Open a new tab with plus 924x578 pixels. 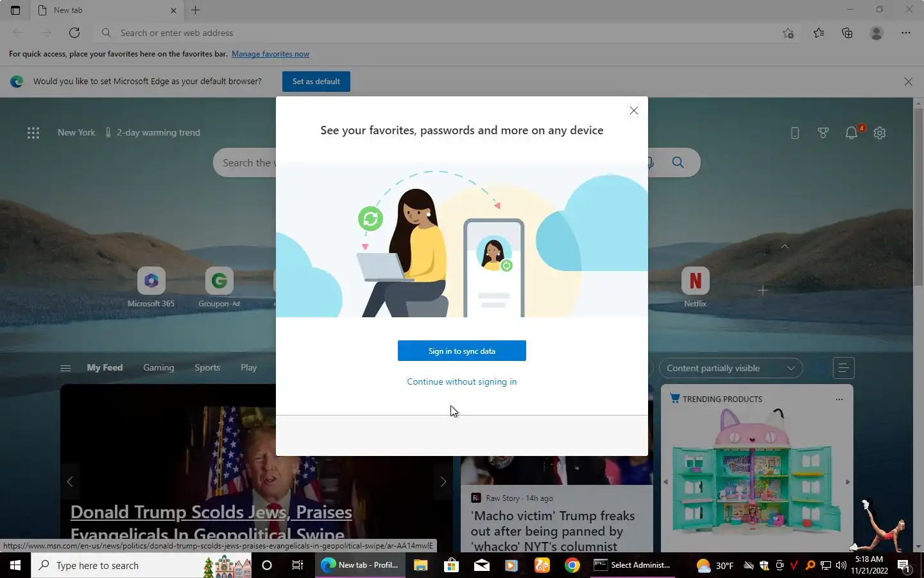pos(196,10)
